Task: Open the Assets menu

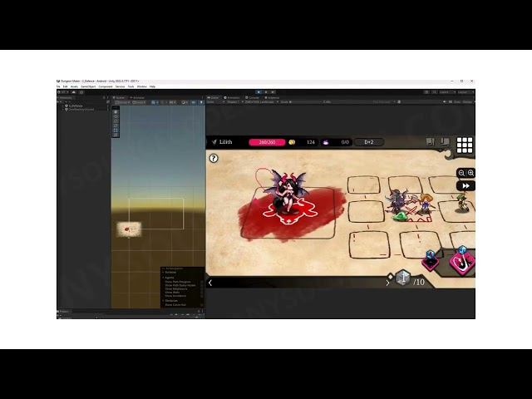Action: [x=74, y=86]
